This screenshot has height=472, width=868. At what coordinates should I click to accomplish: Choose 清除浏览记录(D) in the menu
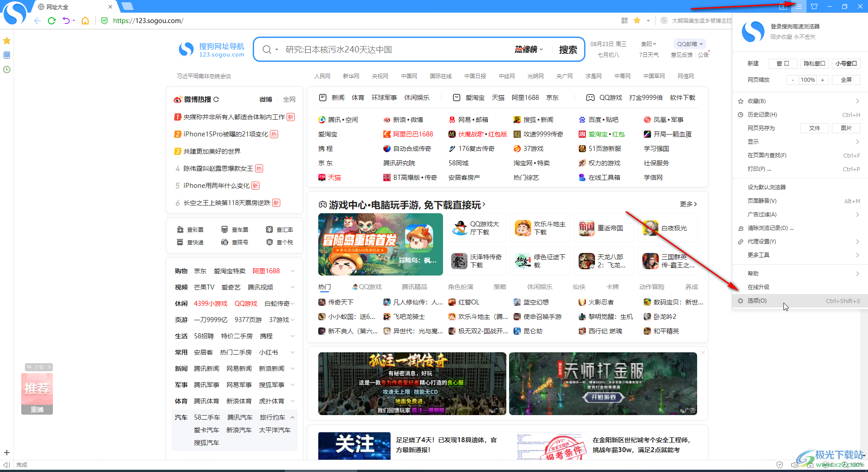click(x=799, y=228)
